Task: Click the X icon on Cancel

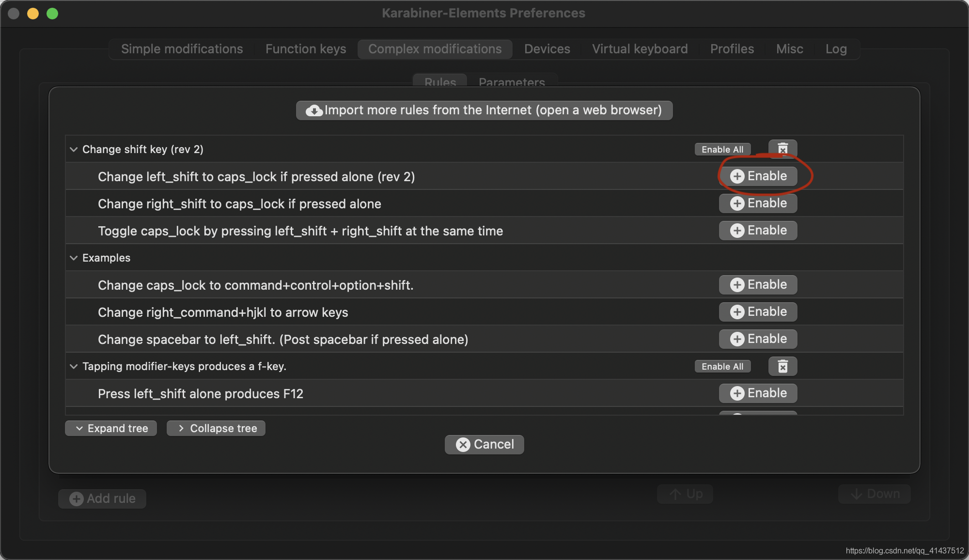Action: point(463,445)
